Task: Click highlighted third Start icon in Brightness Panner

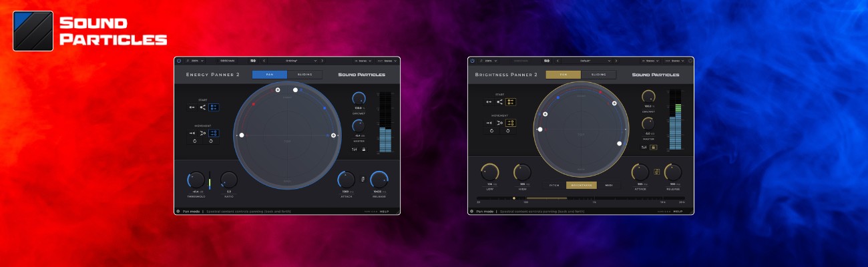Action: tap(511, 102)
